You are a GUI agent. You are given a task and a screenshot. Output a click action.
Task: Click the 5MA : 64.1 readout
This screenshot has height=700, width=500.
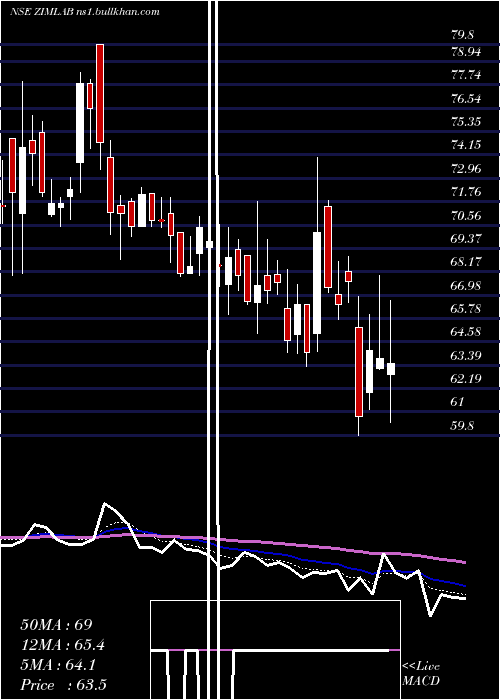click(x=58, y=665)
